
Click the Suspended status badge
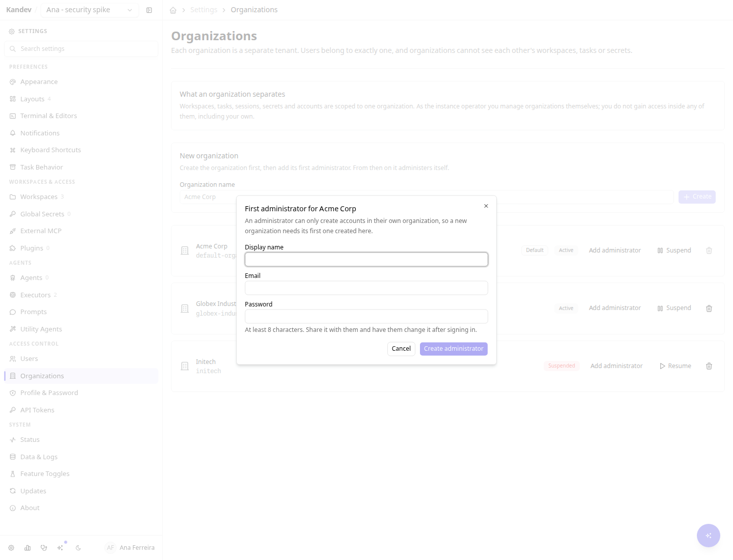[x=561, y=366]
